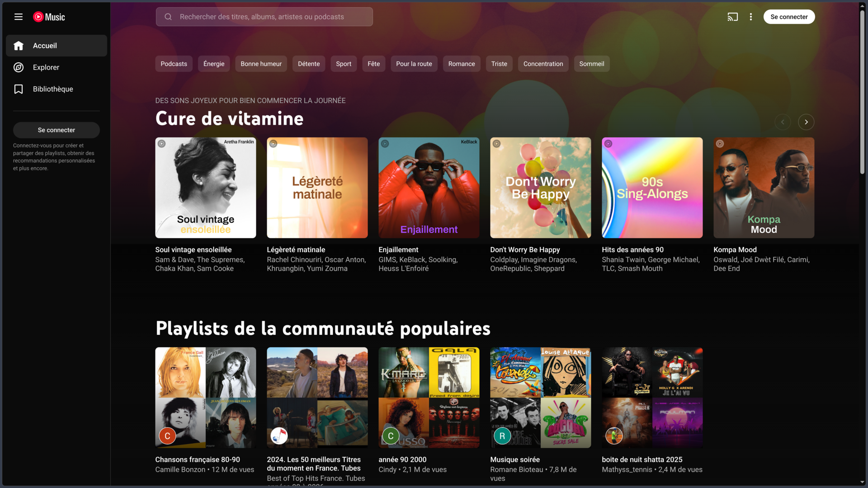Open the année 90 2000 playlist thumbnail

click(x=429, y=398)
